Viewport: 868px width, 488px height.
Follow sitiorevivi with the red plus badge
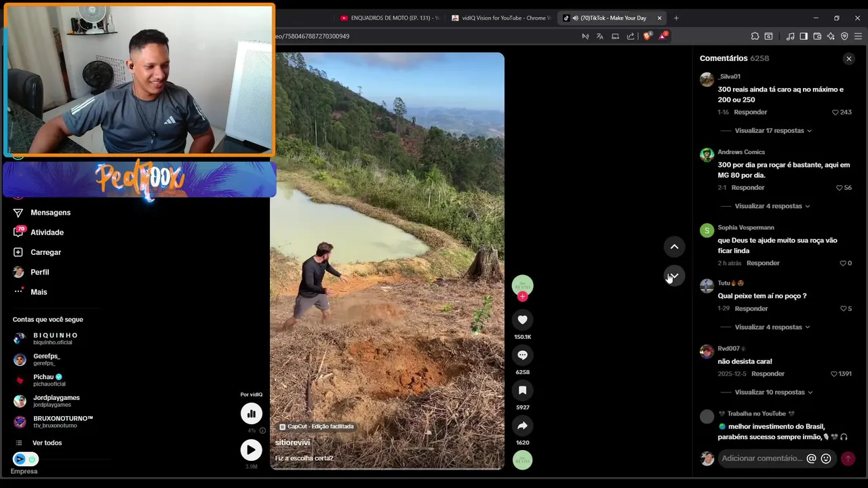click(522, 296)
